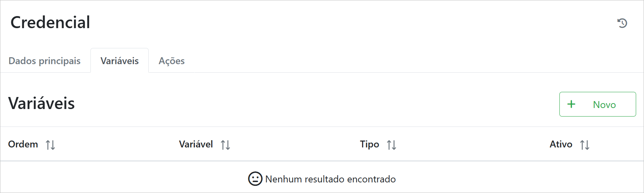
Task: Click the Credencial page title
Action: [x=50, y=23]
